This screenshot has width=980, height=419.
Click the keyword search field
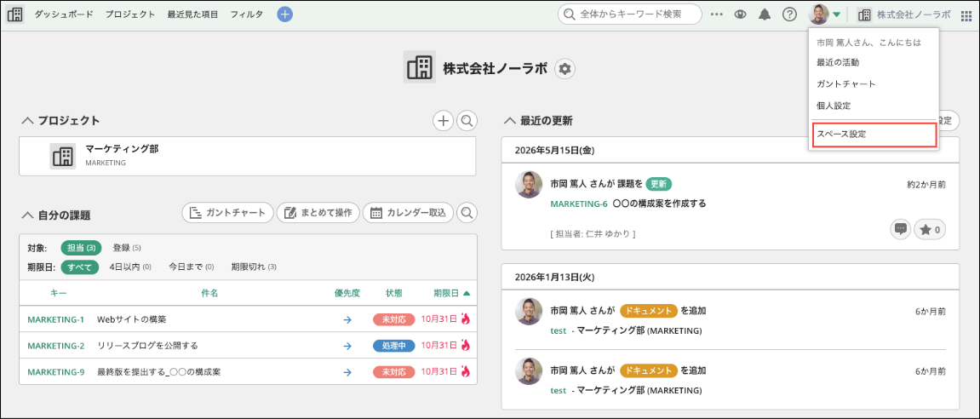click(x=630, y=14)
